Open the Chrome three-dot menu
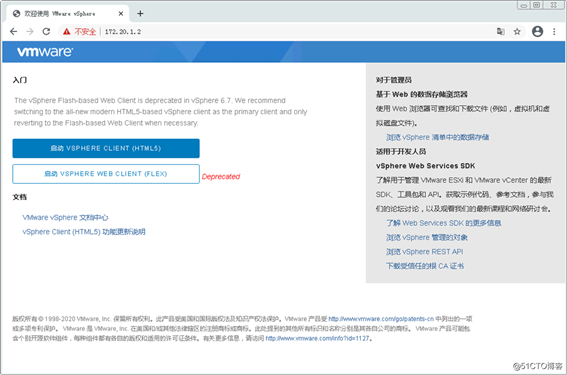Image resolution: width=567 pixels, height=375 pixels. pyautogui.click(x=554, y=31)
